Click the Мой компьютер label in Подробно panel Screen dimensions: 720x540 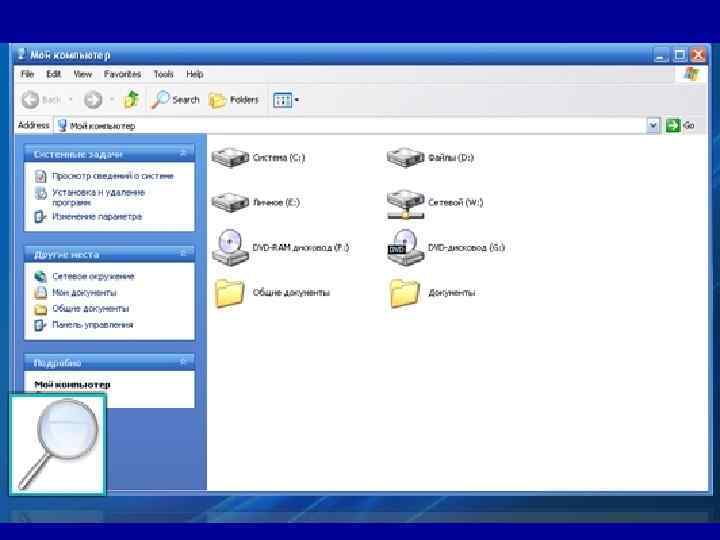(73, 384)
